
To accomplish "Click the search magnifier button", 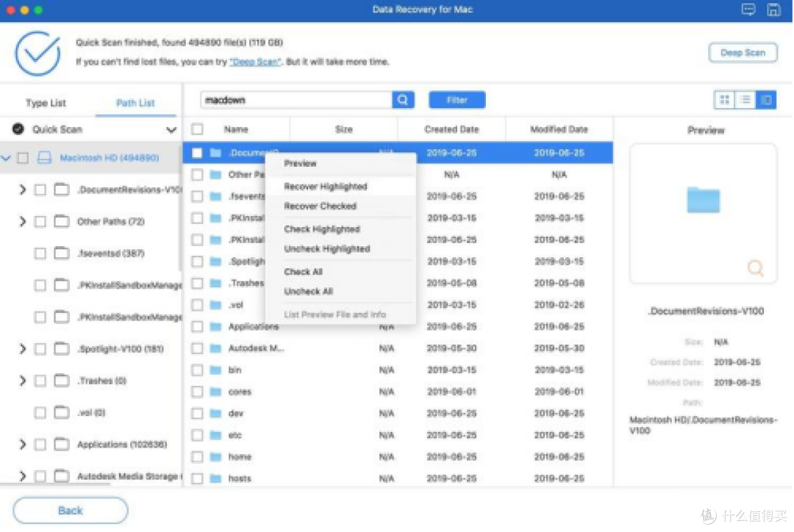I will (x=403, y=100).
